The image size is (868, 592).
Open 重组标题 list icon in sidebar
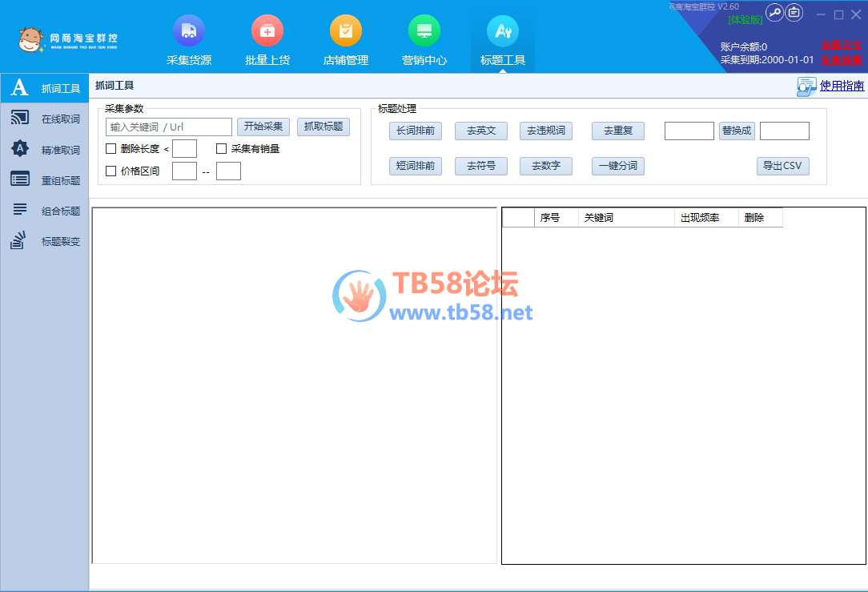click(20, 179)
